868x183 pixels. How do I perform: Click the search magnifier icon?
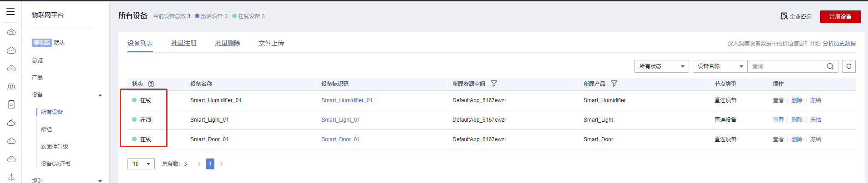click(x=830, y=66)
